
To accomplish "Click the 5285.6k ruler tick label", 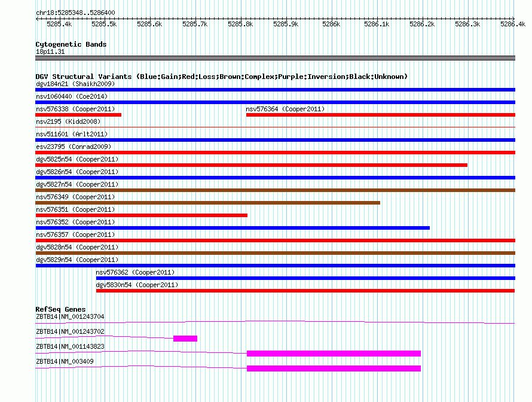I will [149, 24].
